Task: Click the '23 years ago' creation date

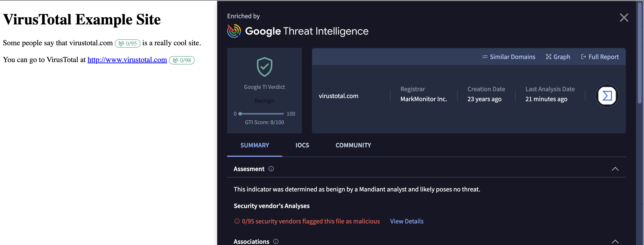Action: coord(484,99)
